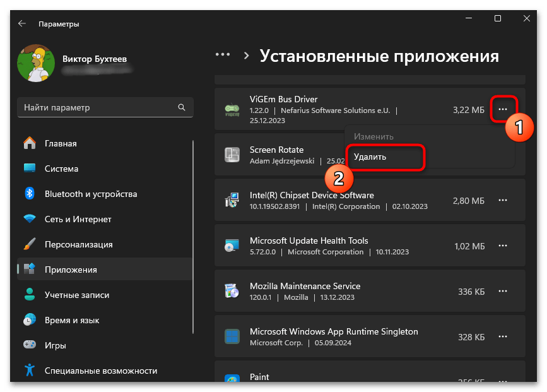
Task: Open the user avatar picture
Action: (x=36, y=63)
